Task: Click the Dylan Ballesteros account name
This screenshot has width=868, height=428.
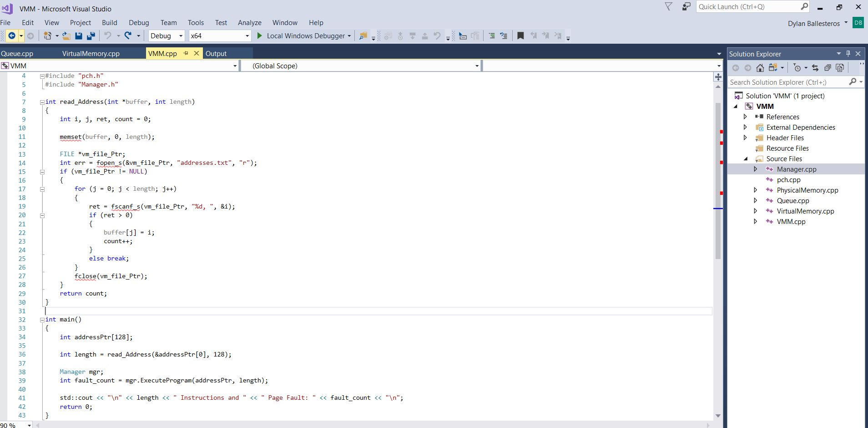Action: tap(814, 23)
